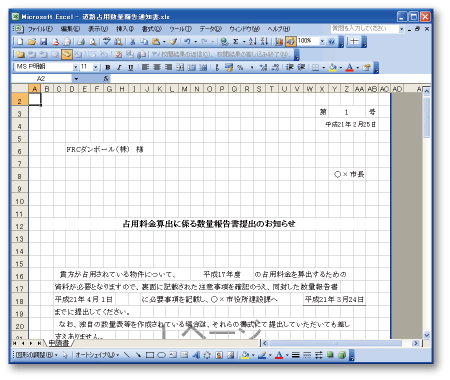Increase decimal places
This screenshot has width=450, height=380.
pos(263,68)
